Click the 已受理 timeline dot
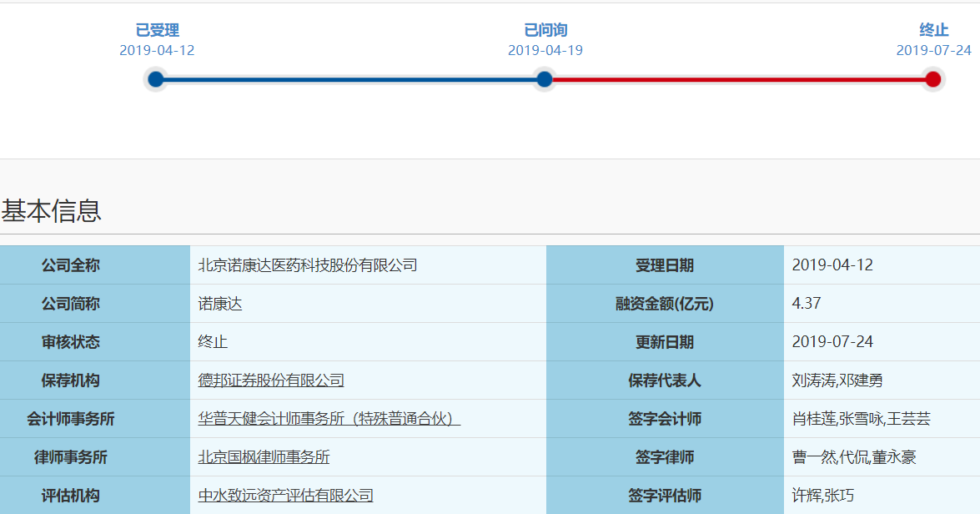The height and width of the screenshot is (514, 980). coord(156,79)
